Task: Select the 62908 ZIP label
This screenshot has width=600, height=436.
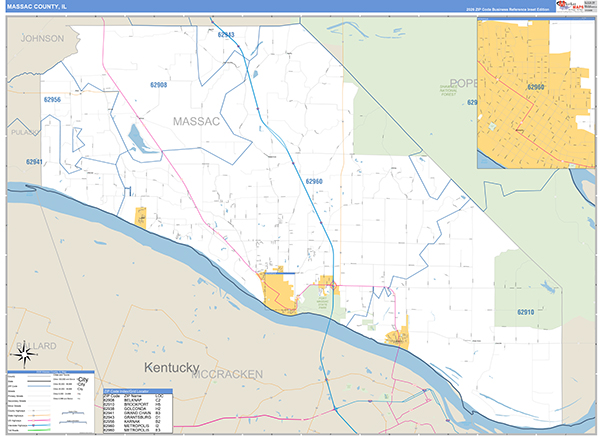Action: pyautogui.click(x=158, y=85)
